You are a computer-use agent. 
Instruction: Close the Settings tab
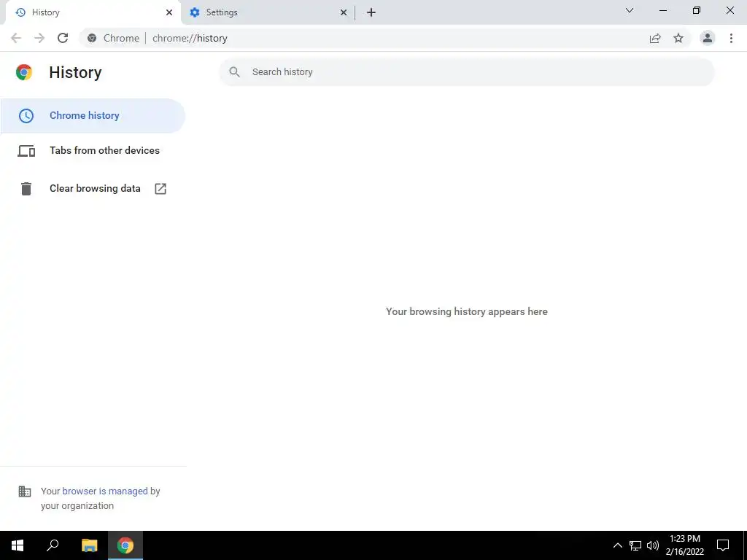click(344, 12)
